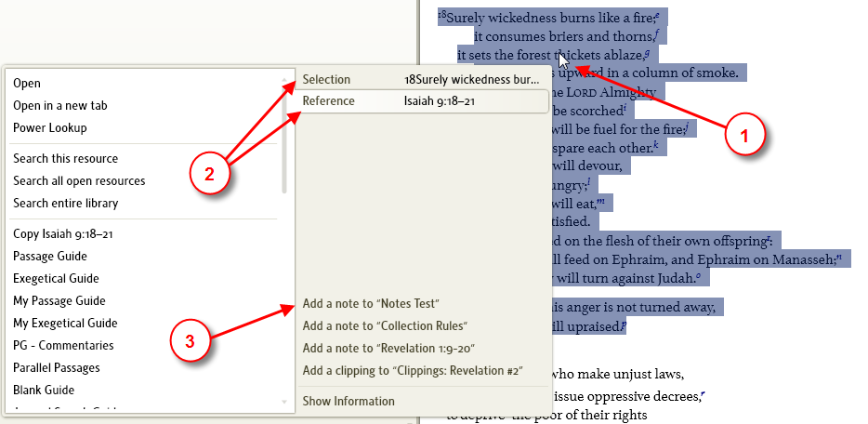This screenshot has height=424, width=868.
Task: Add a note to "Notes Test"
Action: pyautogui.click(x=370, y=303)
